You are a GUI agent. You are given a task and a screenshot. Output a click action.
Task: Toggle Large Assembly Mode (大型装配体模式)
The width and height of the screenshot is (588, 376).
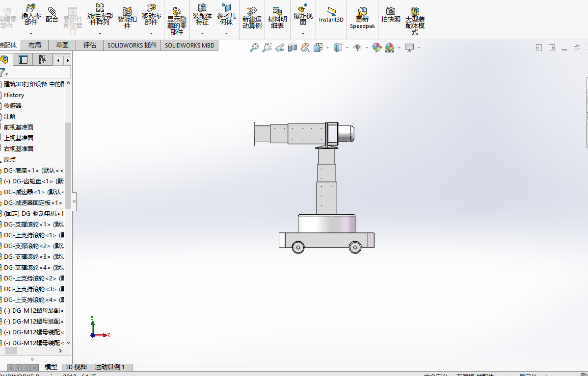[x=415, y=21]
